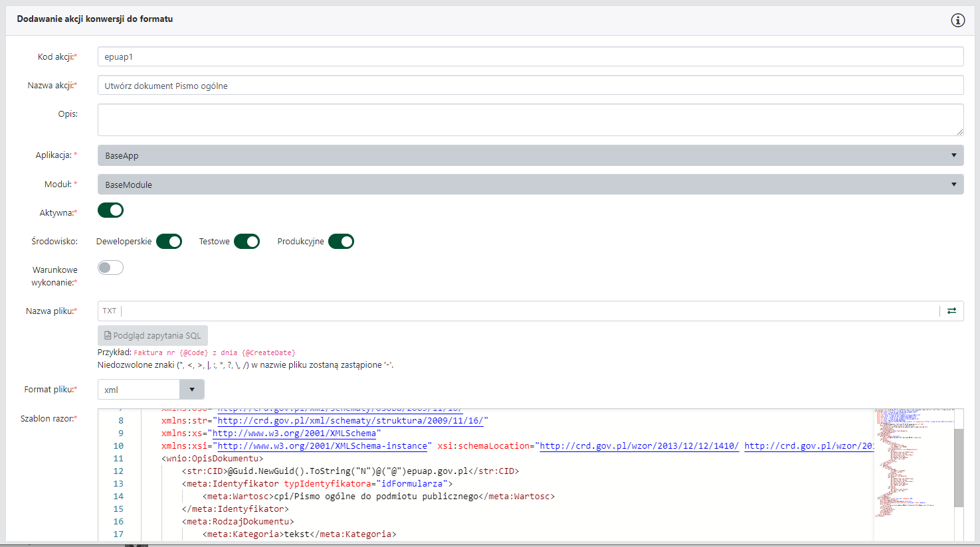The height and width of the screenshot is (547, 980).
Task: Click the code minimap preview in editor
Action: [914, 465]
